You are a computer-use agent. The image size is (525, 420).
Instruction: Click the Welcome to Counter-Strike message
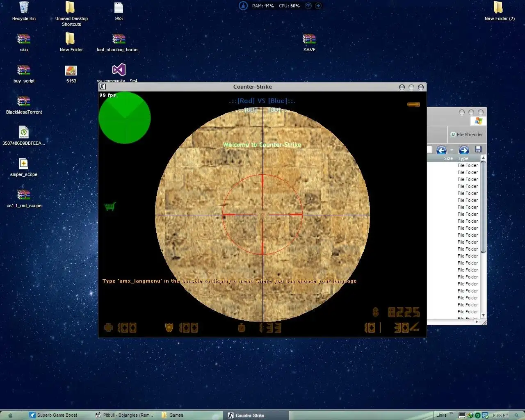[262, 145]
